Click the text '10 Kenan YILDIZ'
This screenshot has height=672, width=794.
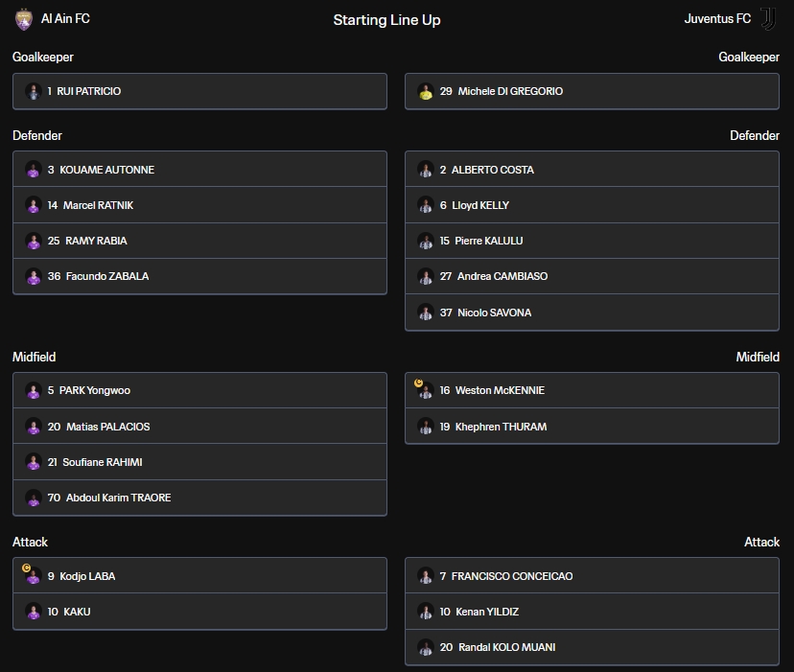coord(479,612)
